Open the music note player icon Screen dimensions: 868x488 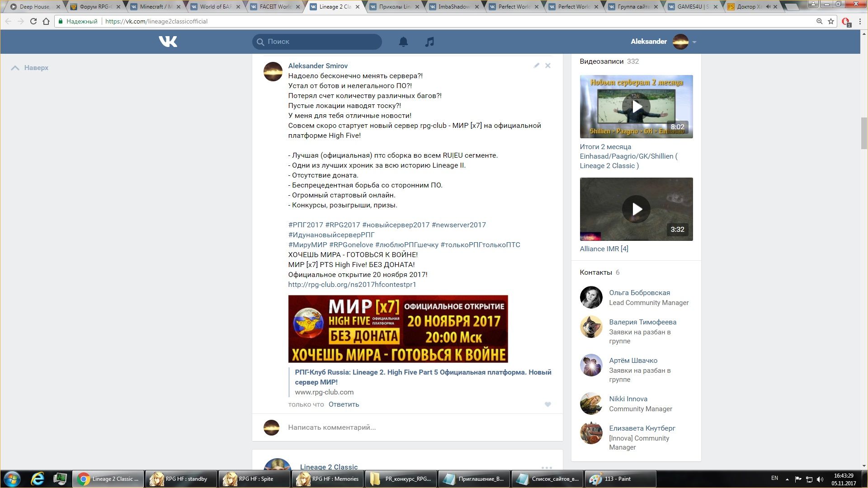click(429, 42)
